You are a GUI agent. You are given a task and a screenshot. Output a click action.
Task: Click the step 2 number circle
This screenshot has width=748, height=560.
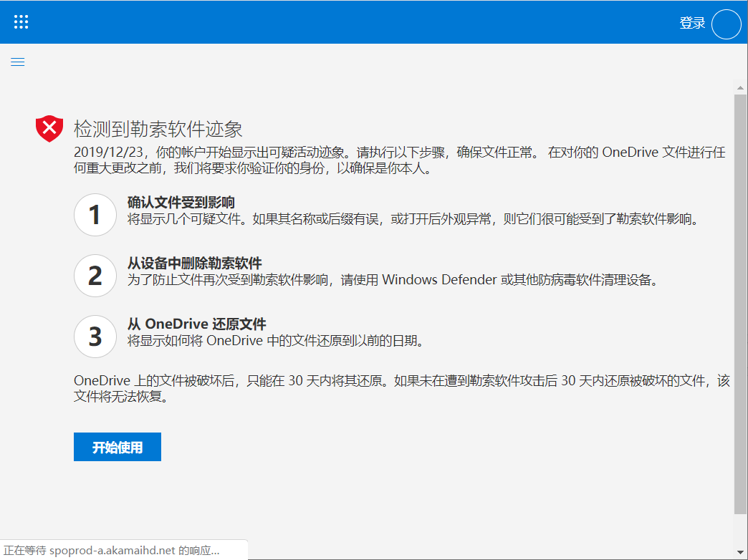[95, 276]
